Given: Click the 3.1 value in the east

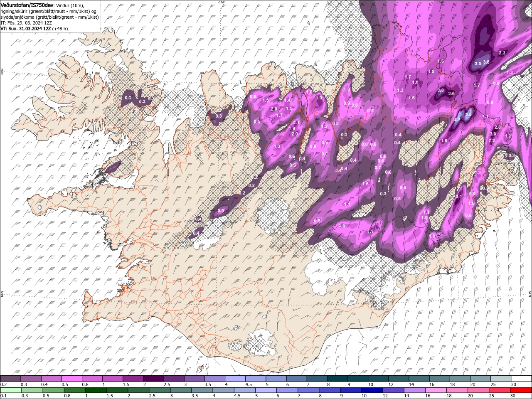Looking at the screenshot, I should click(459, 197).
